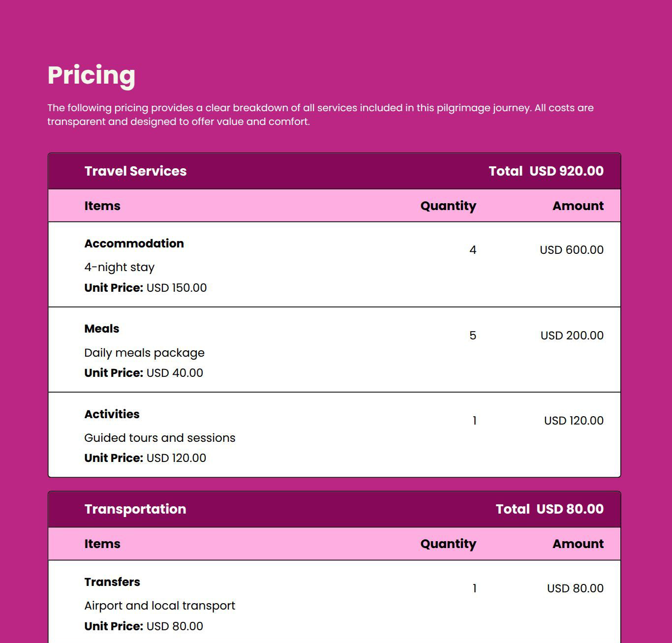672x643 pixels.
Task: Click the Activities item name
Action: (x=112, y=414)
